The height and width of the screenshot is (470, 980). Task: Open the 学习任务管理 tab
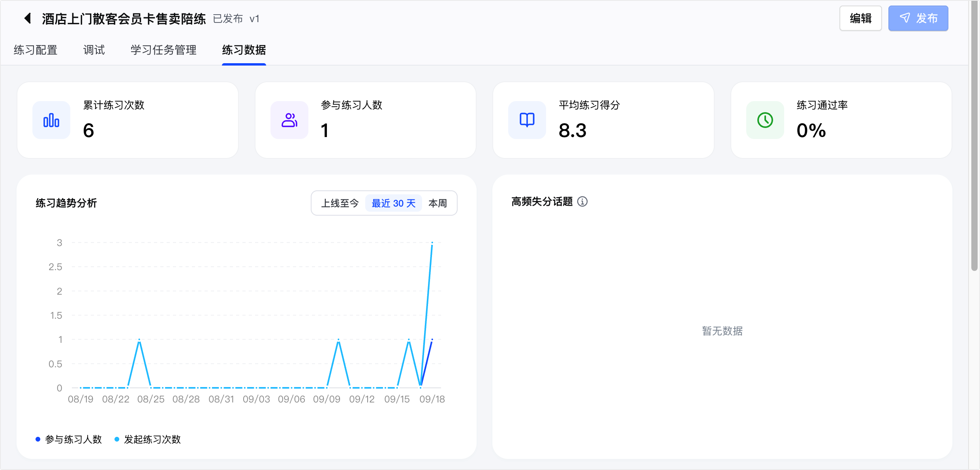tap(163, 50)
